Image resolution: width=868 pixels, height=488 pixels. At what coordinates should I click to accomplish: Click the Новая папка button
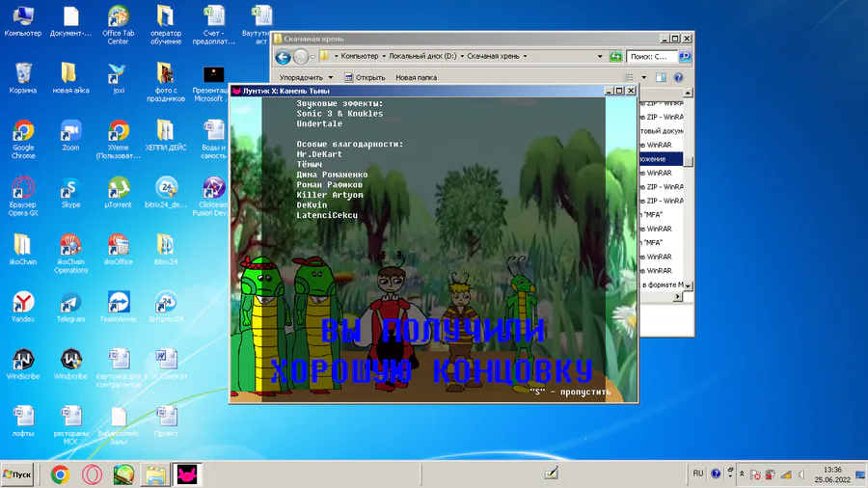(x=416, y=77)
